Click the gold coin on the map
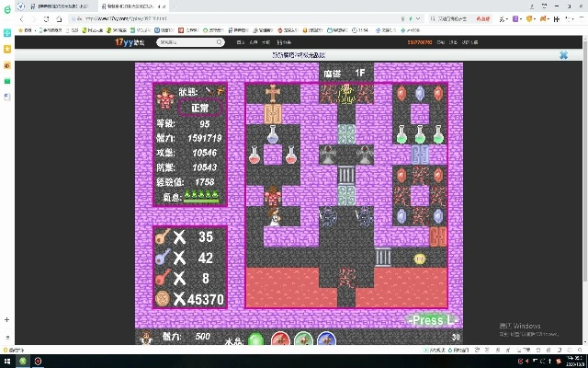 coord(420,259)
